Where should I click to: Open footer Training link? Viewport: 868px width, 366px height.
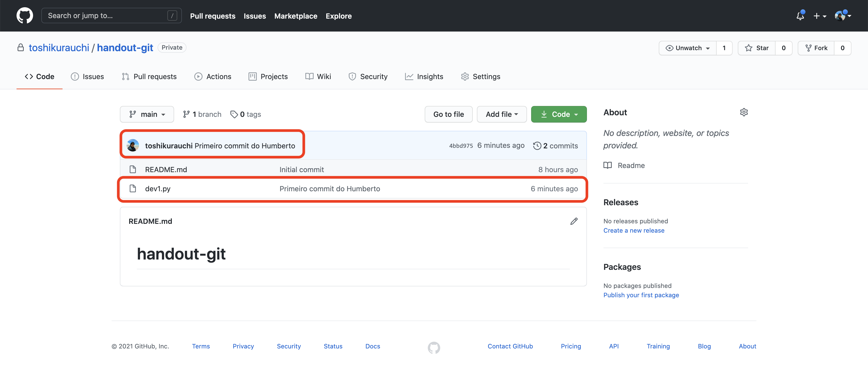658,346
